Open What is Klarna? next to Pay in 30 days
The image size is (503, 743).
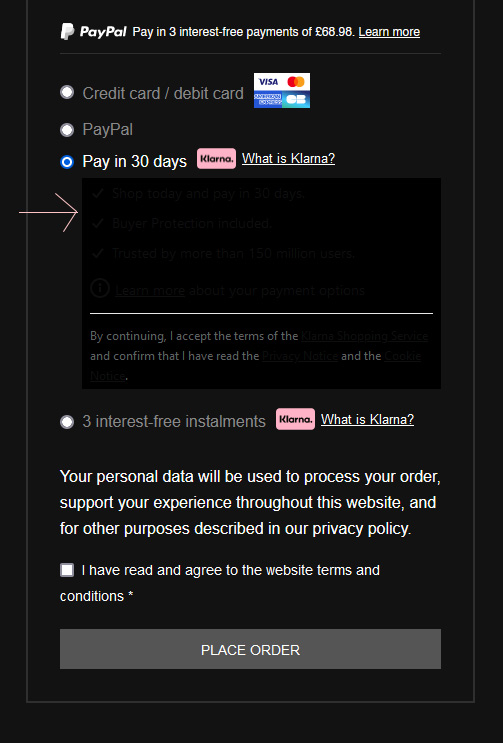point(288,158)
